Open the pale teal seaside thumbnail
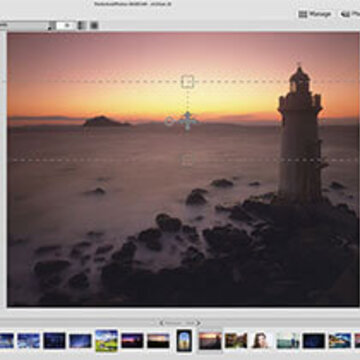This screenshot has width=360, height=360. pos(288,341)
